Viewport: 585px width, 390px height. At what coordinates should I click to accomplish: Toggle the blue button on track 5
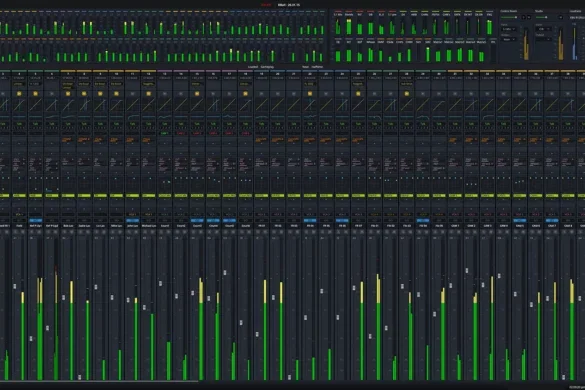(35, 221)
